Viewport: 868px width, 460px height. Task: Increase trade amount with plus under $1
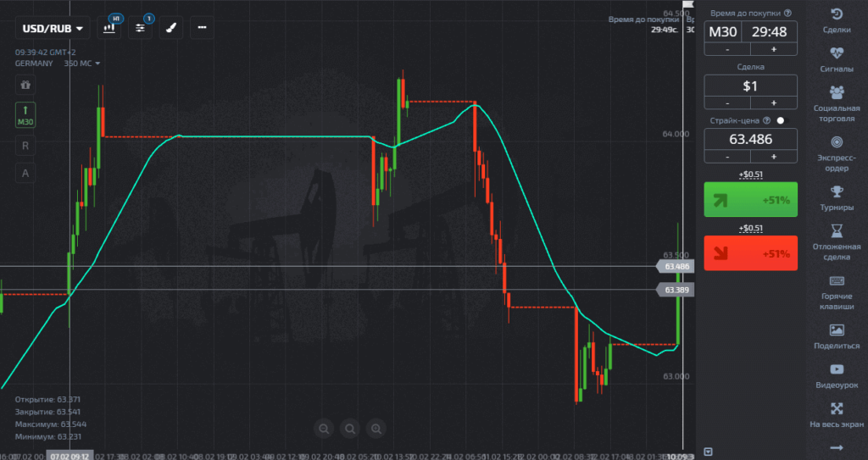pyautogui.click(x=773, y=103)
